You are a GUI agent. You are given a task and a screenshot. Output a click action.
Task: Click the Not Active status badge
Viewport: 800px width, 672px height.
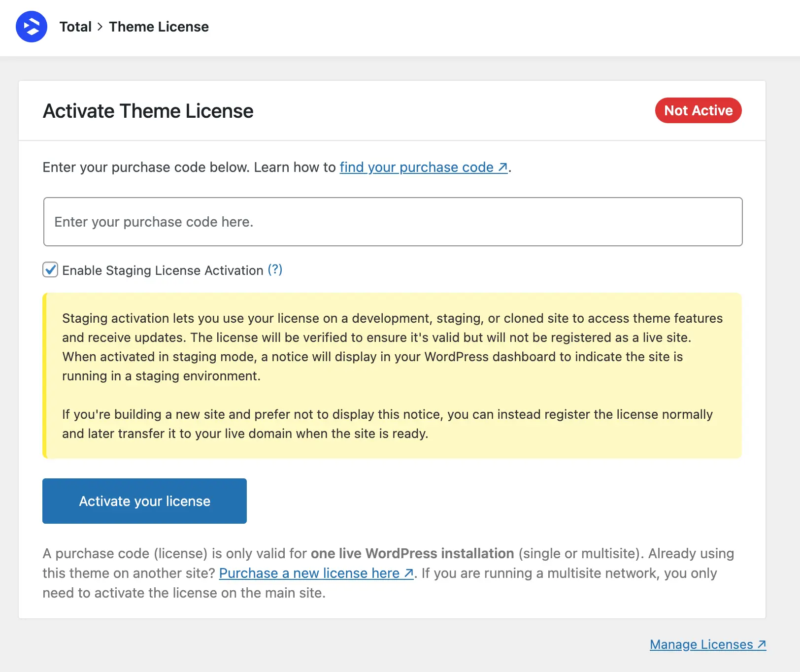click(x=698, y=110)
